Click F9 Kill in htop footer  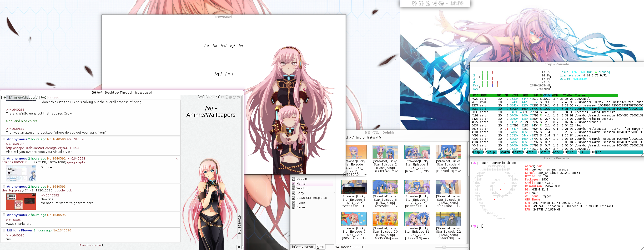[583, 152]
